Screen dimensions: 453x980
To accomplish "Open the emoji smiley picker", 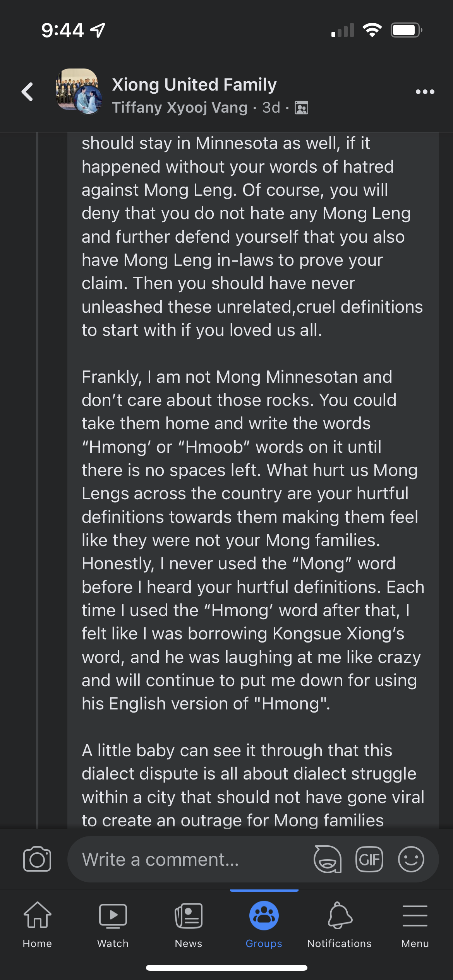I will click(411, 859).
